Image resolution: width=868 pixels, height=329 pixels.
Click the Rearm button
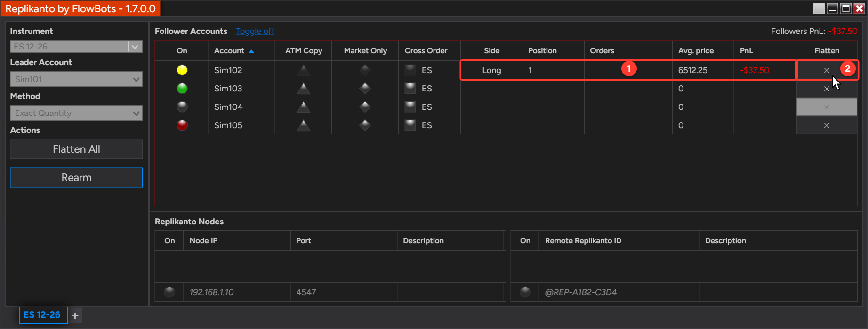[76, 177]
